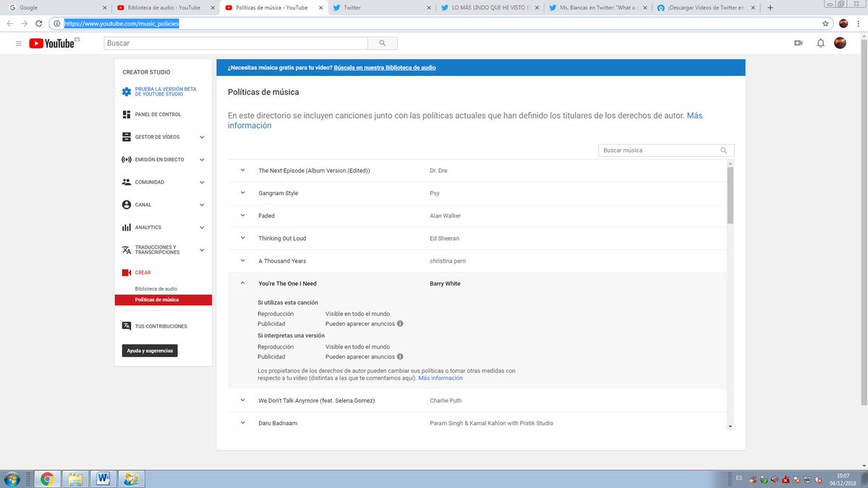
Task: Switch to the Twitter tab
Action: [x=380, y=8]
